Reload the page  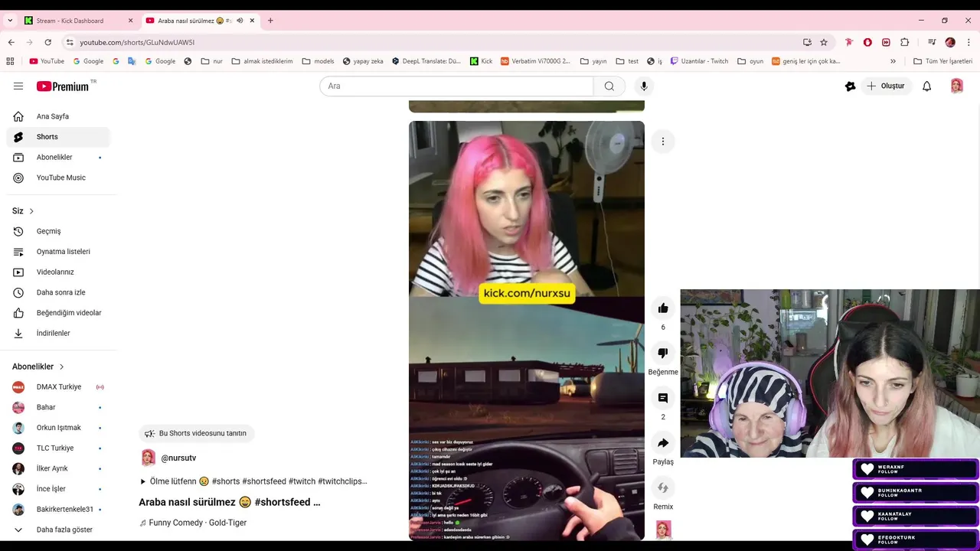click(x=48, y=42)
